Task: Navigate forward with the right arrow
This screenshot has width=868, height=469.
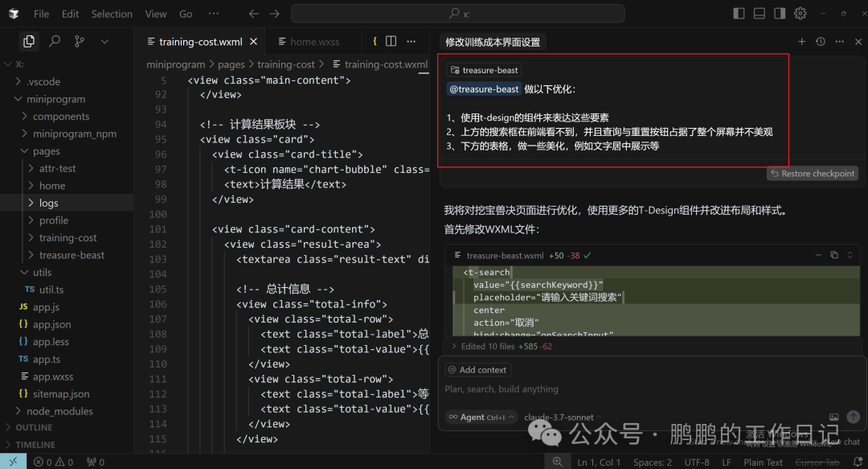Action: tap(275, 14)
